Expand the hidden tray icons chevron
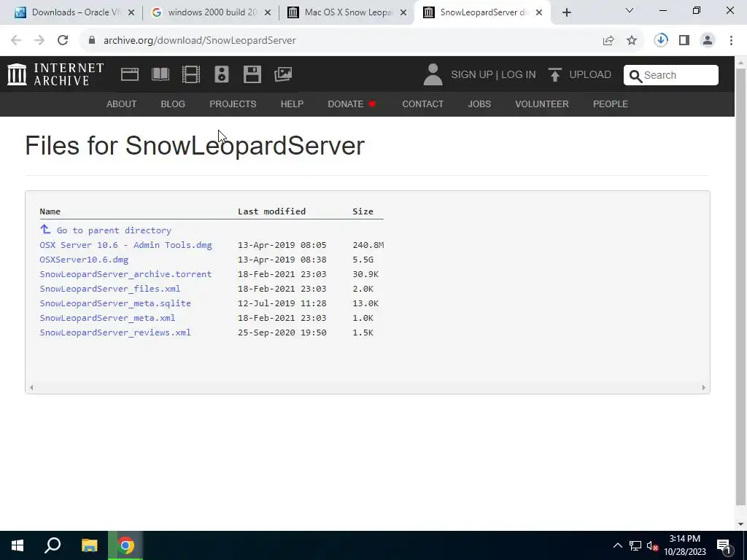Image resolution: width=747 pixels, height=560 pixels. (617, 545)
